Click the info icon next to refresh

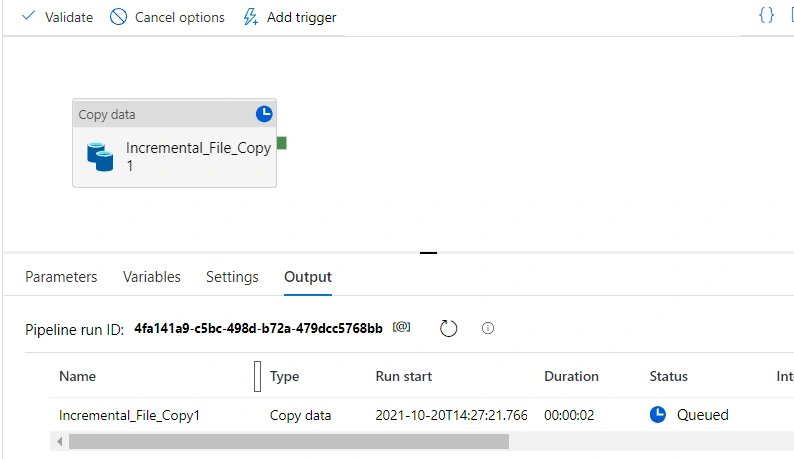(488, 328)
